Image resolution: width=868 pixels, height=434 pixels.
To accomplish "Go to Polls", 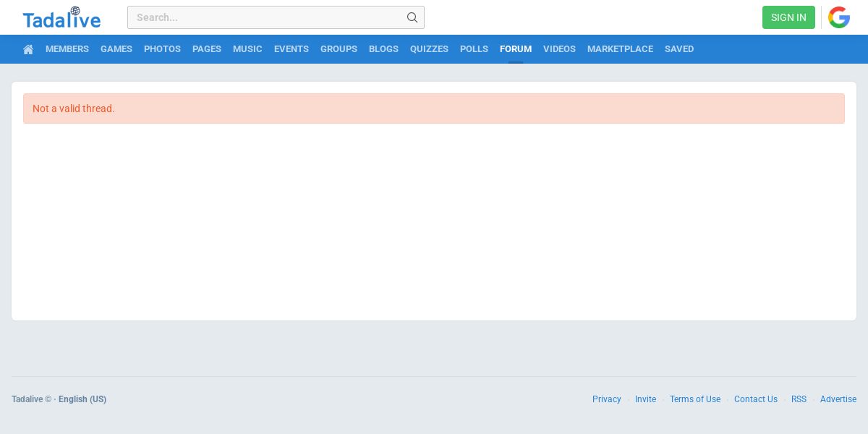I will [x=474, y=49].
